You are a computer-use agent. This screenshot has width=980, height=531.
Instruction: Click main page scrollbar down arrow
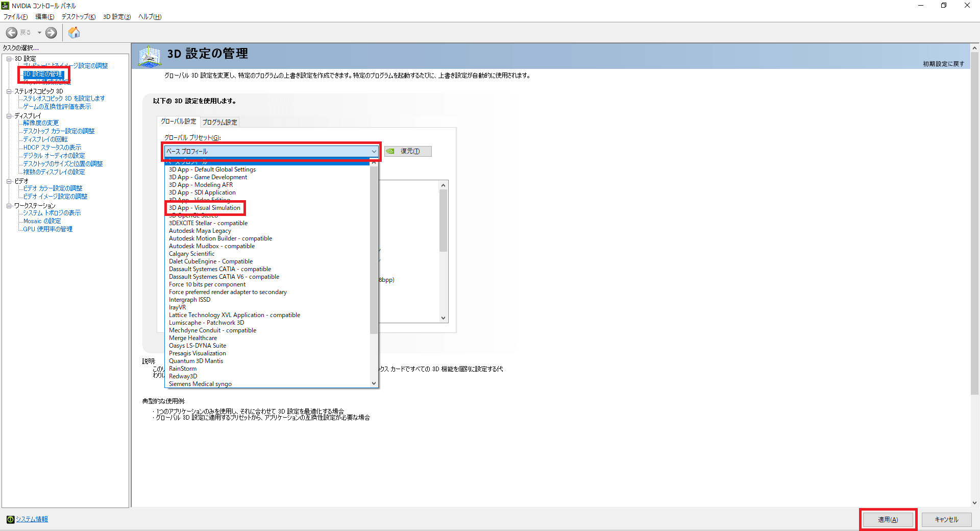(x=975, y=503)
